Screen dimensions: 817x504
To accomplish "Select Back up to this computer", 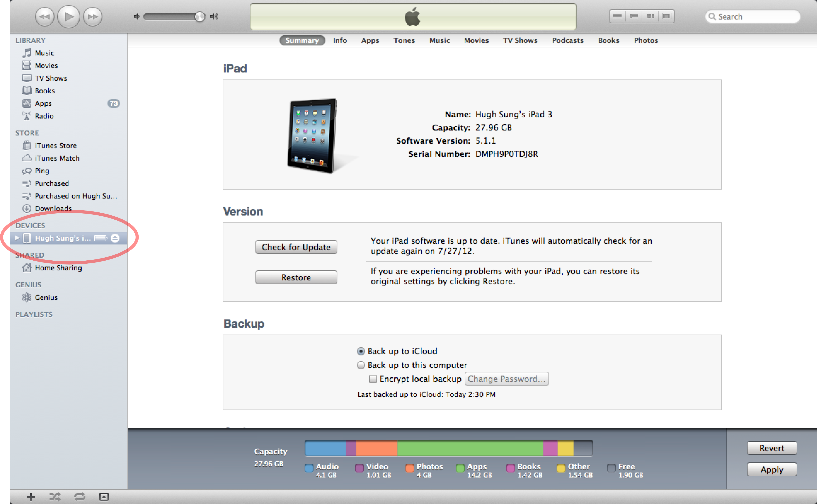I will click(x=361, y=365).
